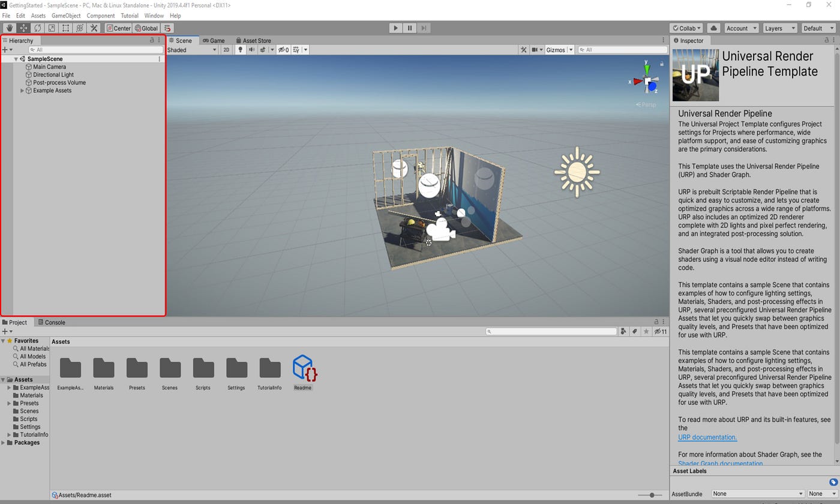Toggle grid snapping icon next to Global

coord(167,28)
